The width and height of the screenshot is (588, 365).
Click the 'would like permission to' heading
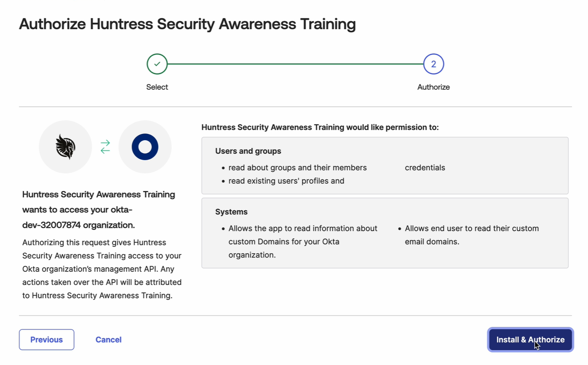click(x=320, y=127)
